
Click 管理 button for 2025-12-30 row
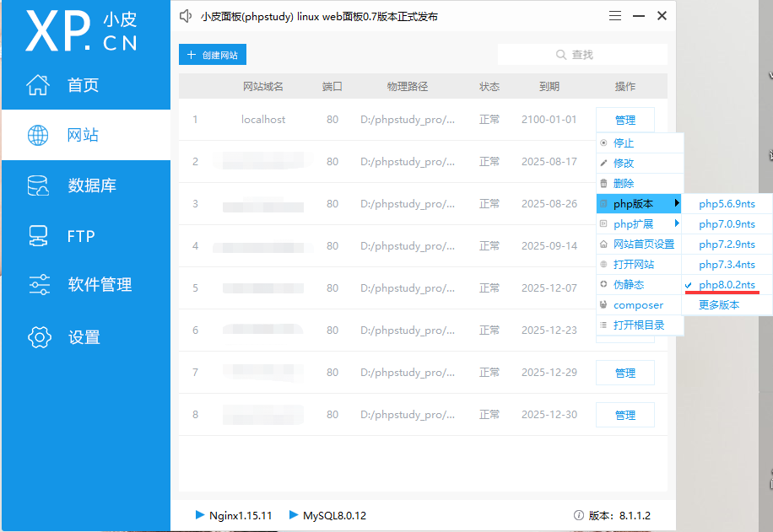tap(625, 415)
